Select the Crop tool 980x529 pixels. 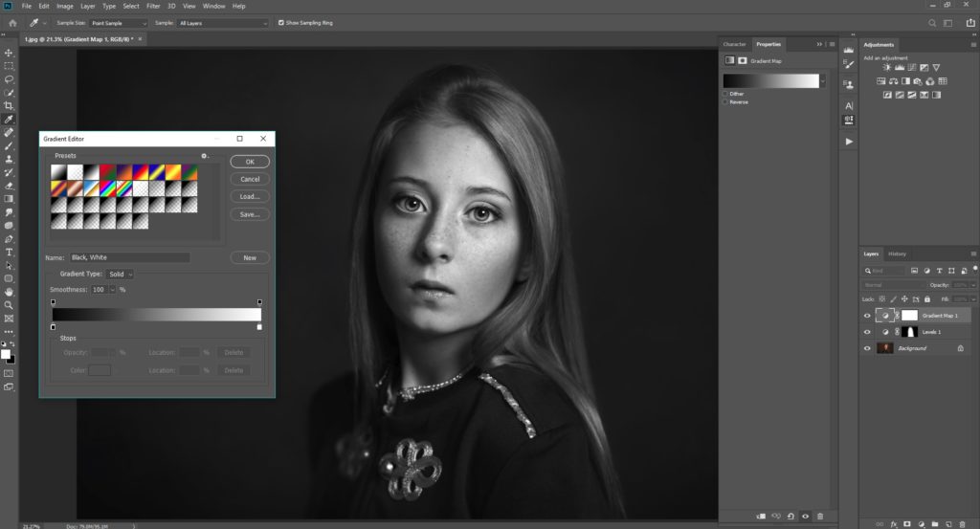9,106
